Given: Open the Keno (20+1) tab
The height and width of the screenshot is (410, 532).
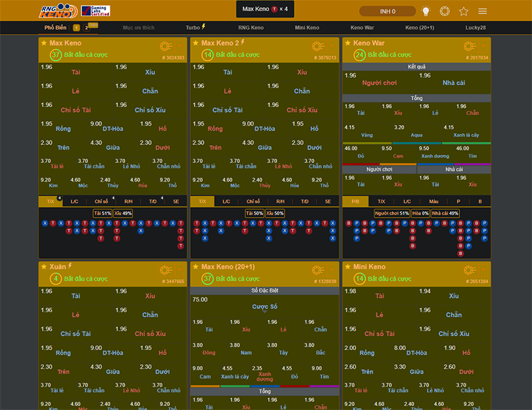Looking at the screenshot, I should click(x=420, y=27).
